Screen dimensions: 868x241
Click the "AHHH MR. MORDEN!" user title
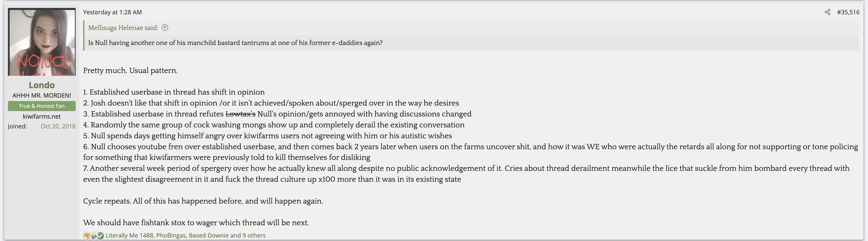(42, 95)
